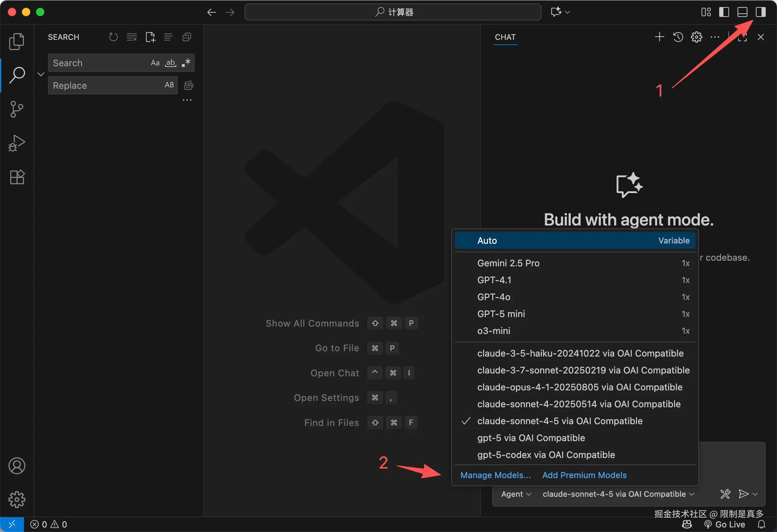
Task: Open the Explorer view in activity bar
Action: [x=17, y=42]
